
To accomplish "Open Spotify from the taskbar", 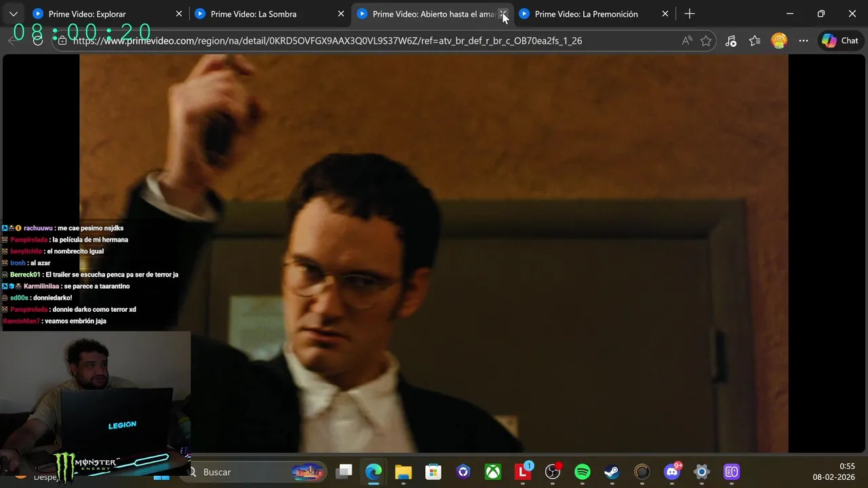I will tap(583, 472).
